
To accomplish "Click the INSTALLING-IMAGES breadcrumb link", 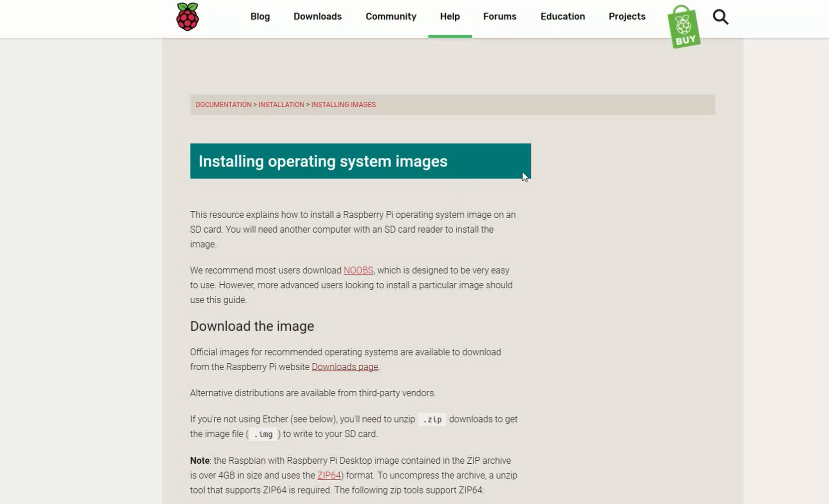I will (343, 105).
